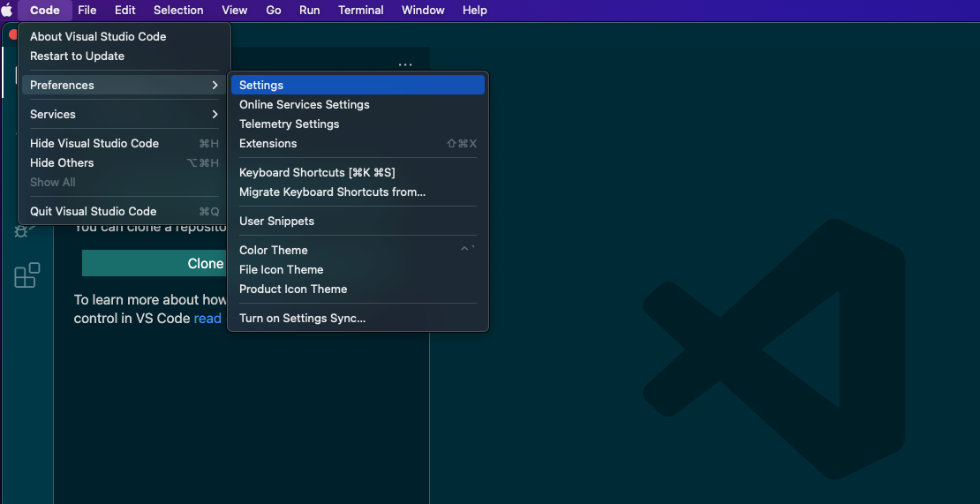The width and height of the screenshot is (980, 504).
Task: Select Migrate Keyboard Shortcuts from...
Action: 358,192
